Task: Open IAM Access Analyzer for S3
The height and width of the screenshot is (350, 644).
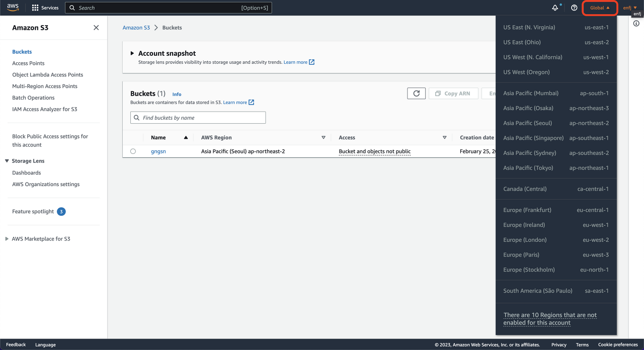Action: point(45,109)
